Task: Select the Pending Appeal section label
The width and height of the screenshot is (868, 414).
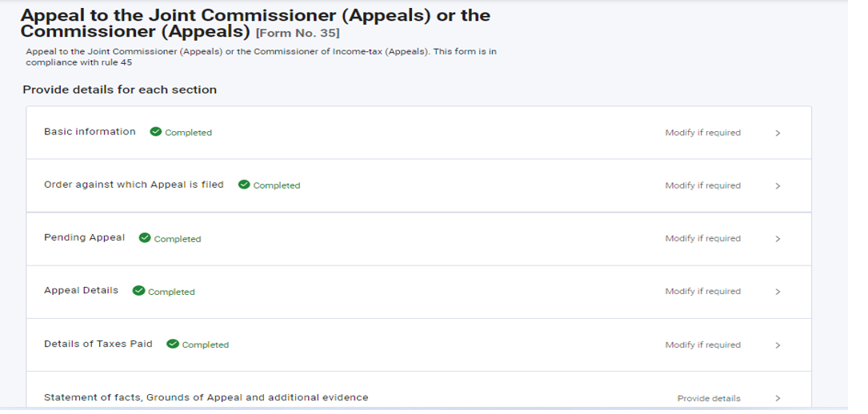Action: pos(84,237)
